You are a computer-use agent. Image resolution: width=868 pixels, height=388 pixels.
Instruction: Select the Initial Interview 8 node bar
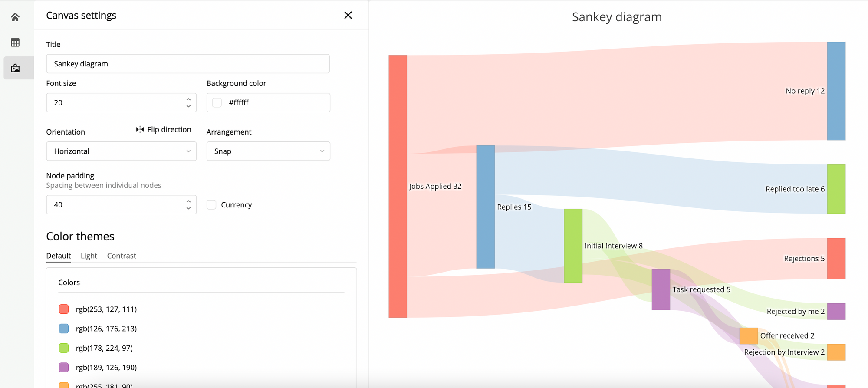point(573,246)
